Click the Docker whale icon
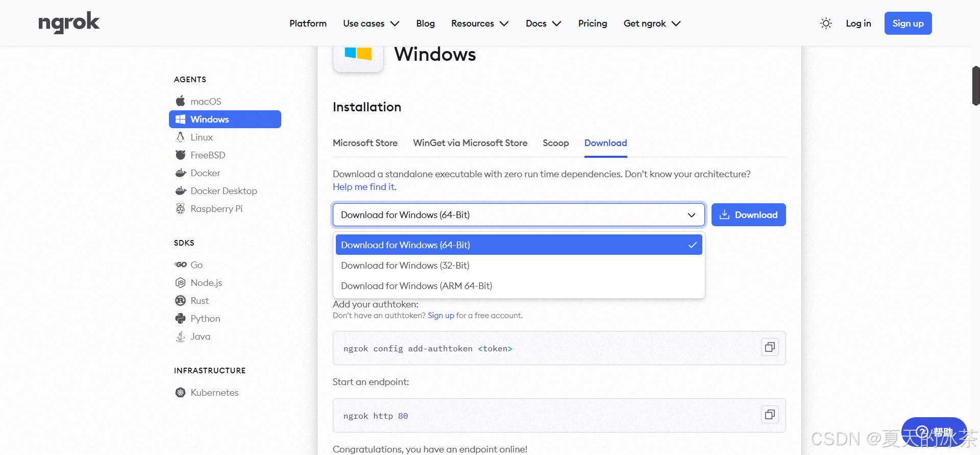Image resolution: width=980 pixels, height=455 pixels. pos(180,173)
